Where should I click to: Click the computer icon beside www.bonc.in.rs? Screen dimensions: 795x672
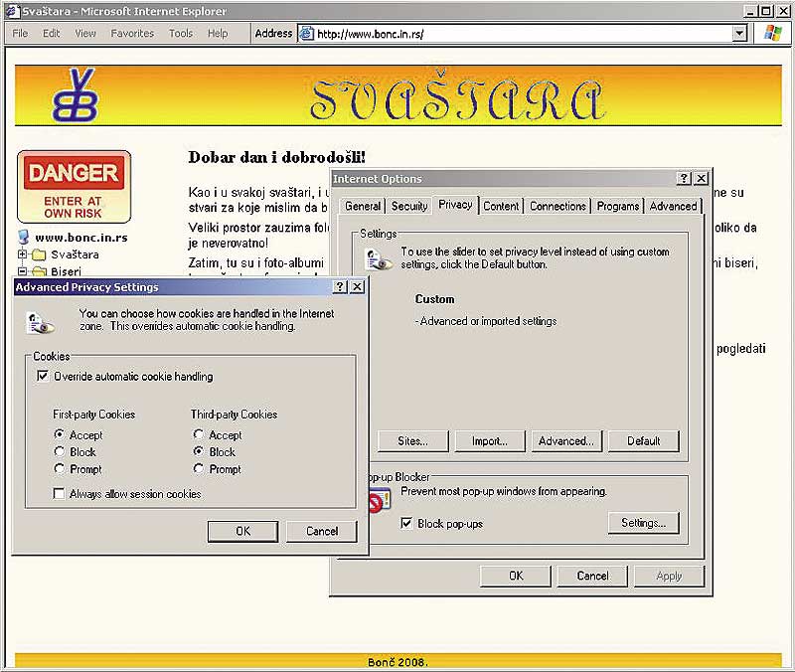[x=23, y=237]
